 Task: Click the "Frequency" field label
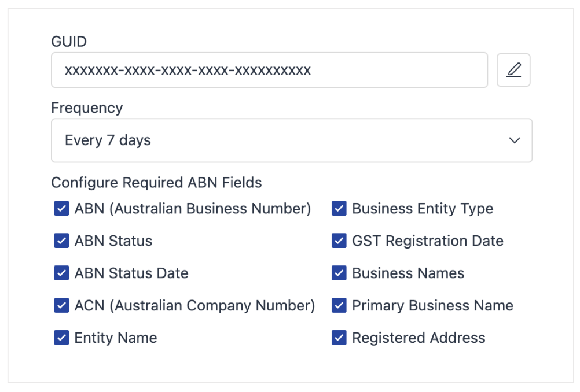pyautogui.click(x=87, y=108)
